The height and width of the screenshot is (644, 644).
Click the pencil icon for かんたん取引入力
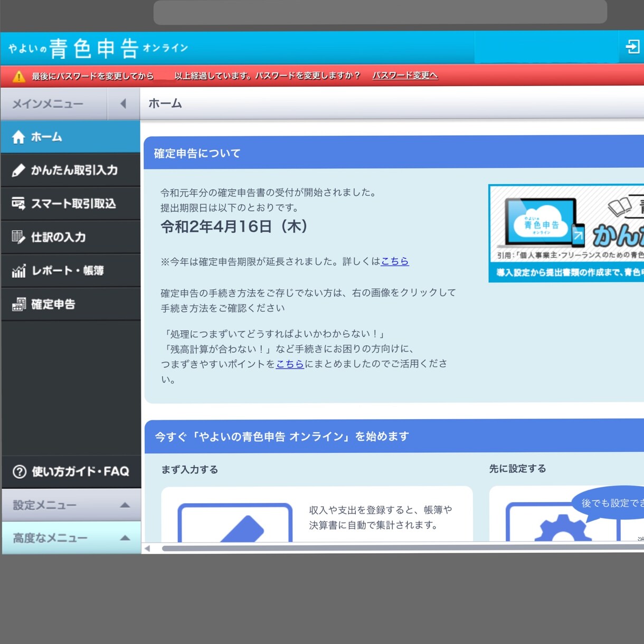click(x=18, y=171)
